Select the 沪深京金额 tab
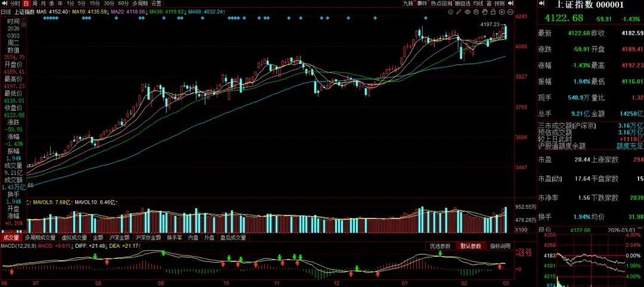644x287 pixels. click(148, 238)
